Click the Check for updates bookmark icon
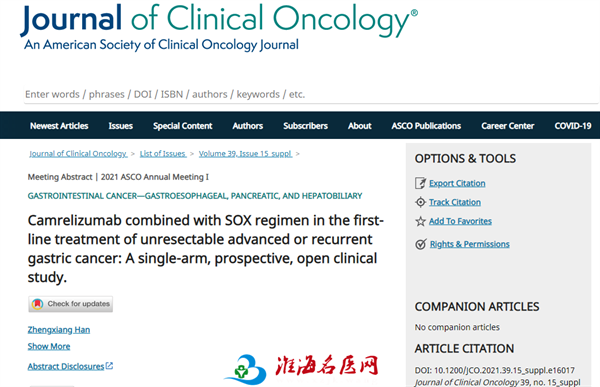The height and width of the screenshot is (387, 600). click(37, 304)
